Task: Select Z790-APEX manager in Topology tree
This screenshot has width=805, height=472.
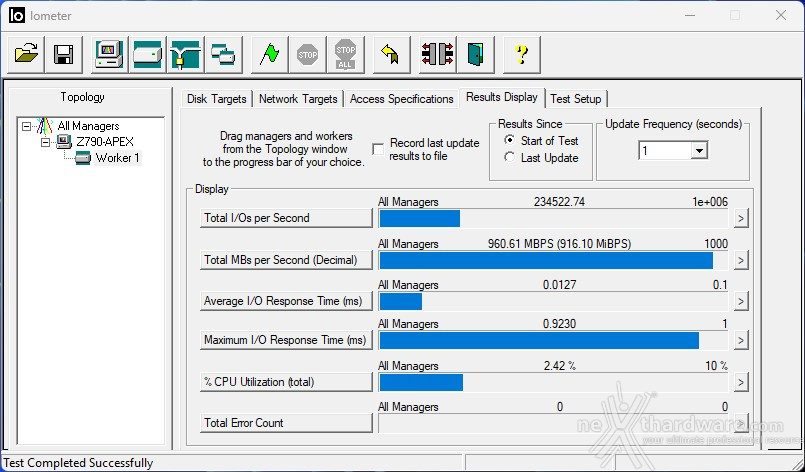Action: click(x=105, y=142)
